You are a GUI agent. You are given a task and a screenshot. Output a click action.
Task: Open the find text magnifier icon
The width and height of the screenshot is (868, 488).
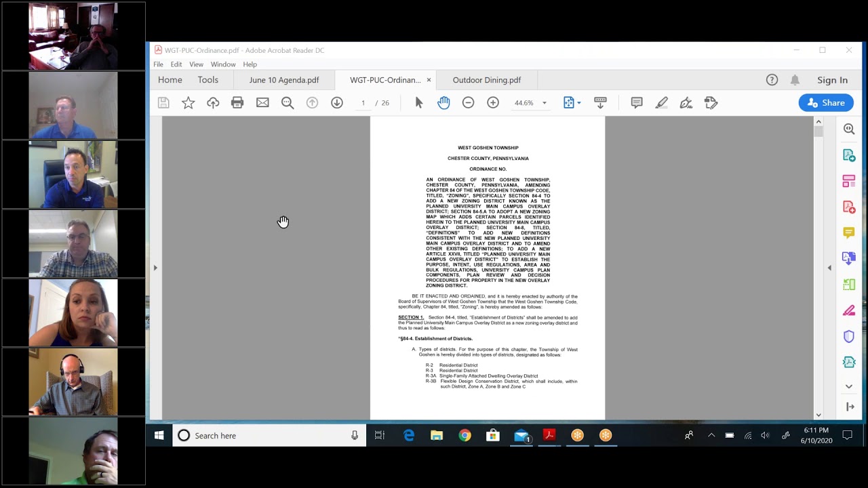(288, 103)
